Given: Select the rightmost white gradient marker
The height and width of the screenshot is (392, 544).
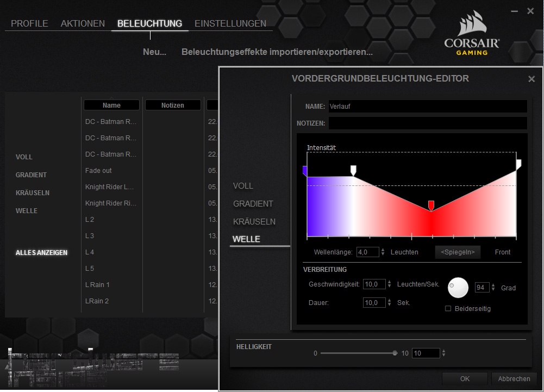Looking at the screenshot, I should pyautogui.click(x=518, y=164).
